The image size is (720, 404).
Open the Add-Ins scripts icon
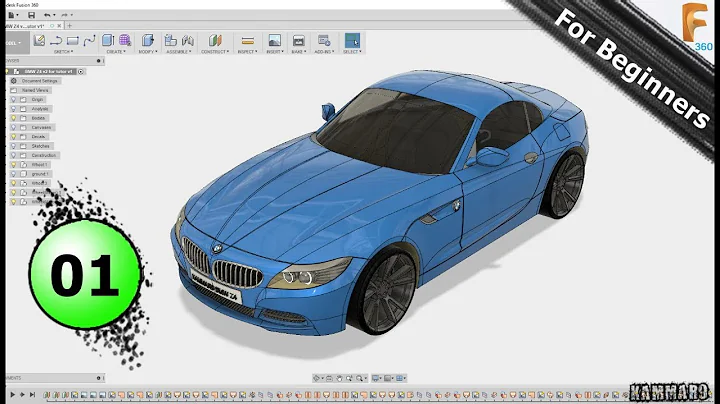coord(324,40)
